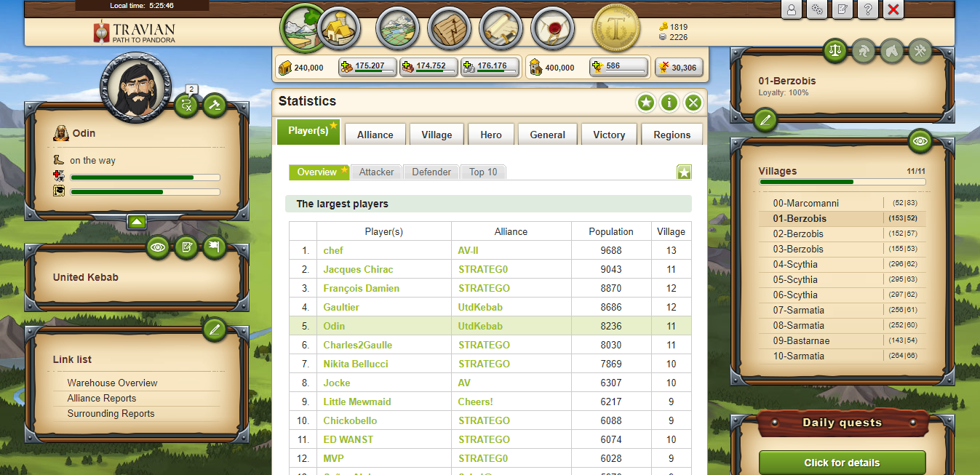This screenshot has height=475, width=980.
Task: Open the statistics board icon
Action: tap(449, 28)
